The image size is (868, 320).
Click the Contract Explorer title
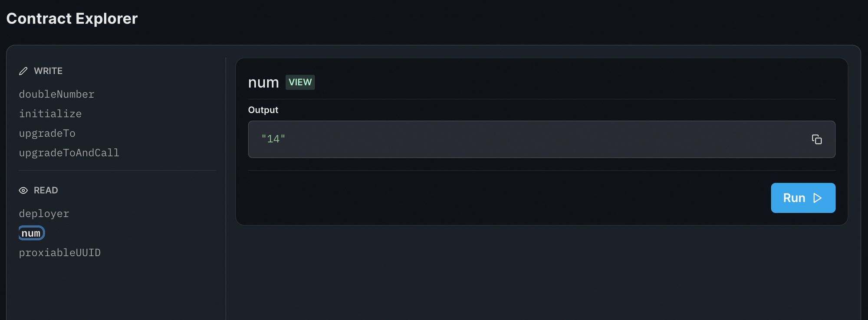point(72,18)
